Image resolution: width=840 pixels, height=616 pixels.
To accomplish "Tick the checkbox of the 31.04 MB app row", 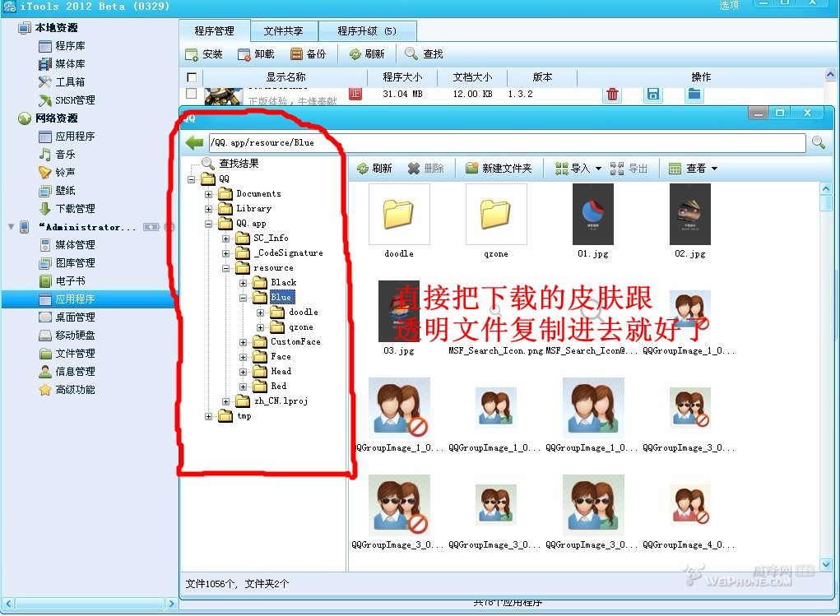I will (x=191, y=94).
